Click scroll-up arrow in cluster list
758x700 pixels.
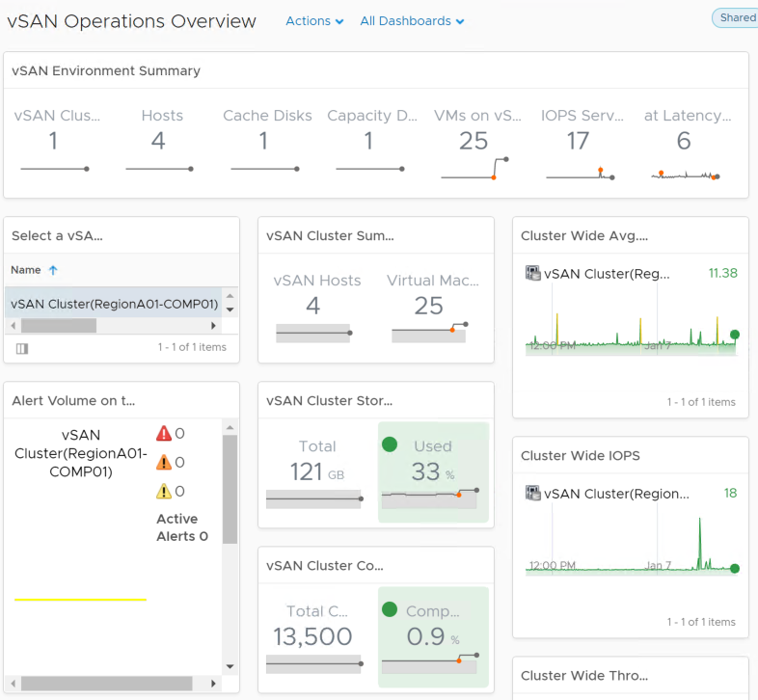pos(230,295)
